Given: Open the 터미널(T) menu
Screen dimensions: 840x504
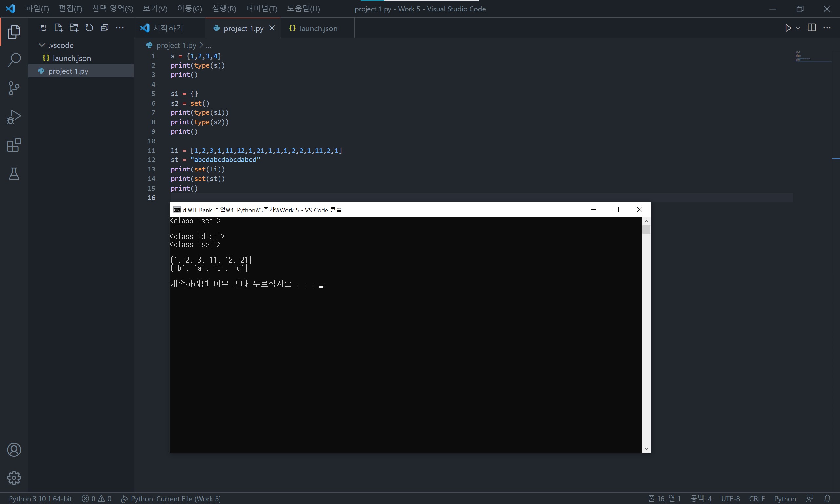Looking at the screenshot, I should click(x=261, y=9).
